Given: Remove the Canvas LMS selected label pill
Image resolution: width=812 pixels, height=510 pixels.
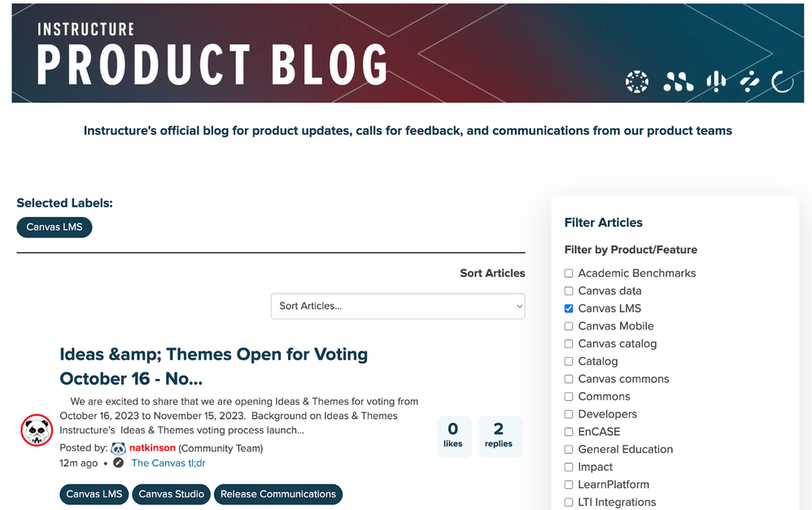Looking at the screenshot, I should (x=55, y=227).
